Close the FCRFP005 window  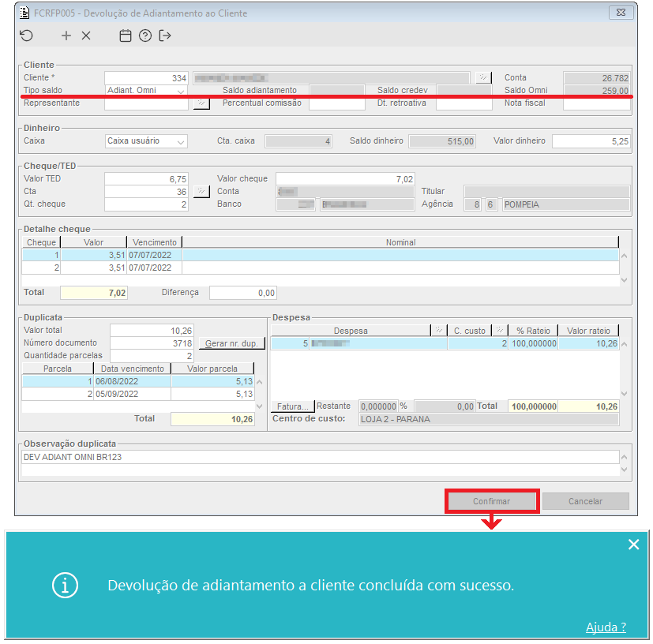[621, 13]
